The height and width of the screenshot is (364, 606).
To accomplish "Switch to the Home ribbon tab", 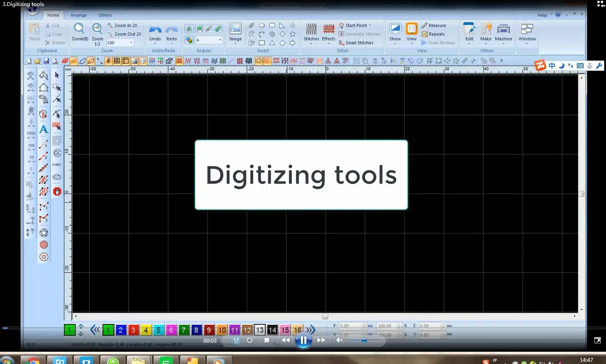I will tap(53, 15).
